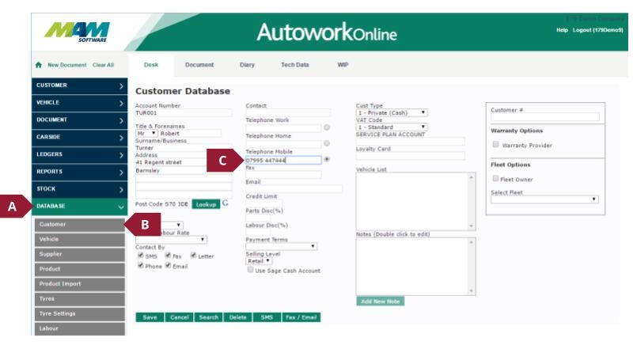Tick the Use Sage Cash Account checkbox

point(250,270)
